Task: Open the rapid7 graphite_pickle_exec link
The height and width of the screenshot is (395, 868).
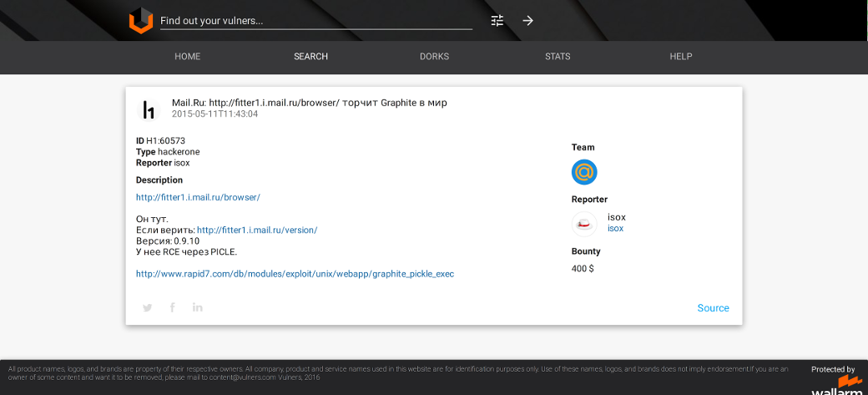Action: pyautogui.click(x=295, y=274)
